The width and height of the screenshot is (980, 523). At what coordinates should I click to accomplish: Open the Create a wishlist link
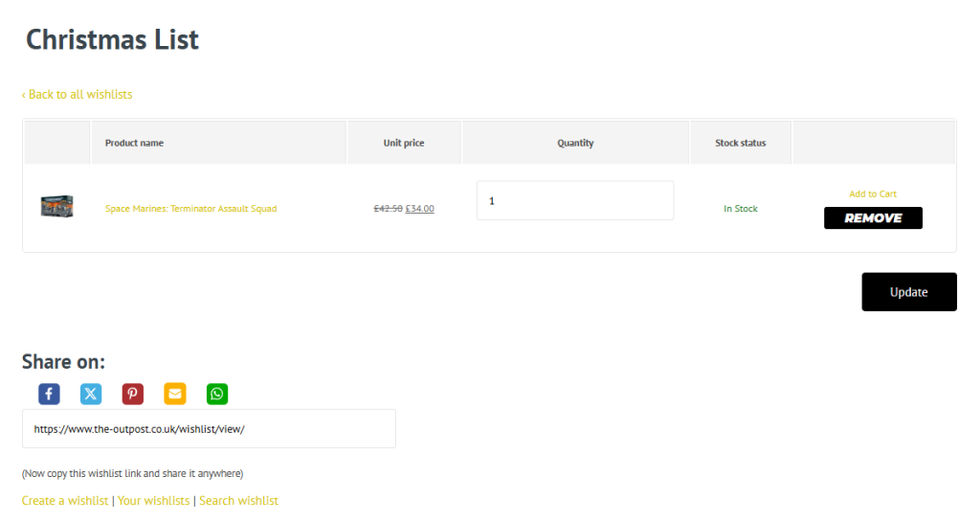pos(65,501)
